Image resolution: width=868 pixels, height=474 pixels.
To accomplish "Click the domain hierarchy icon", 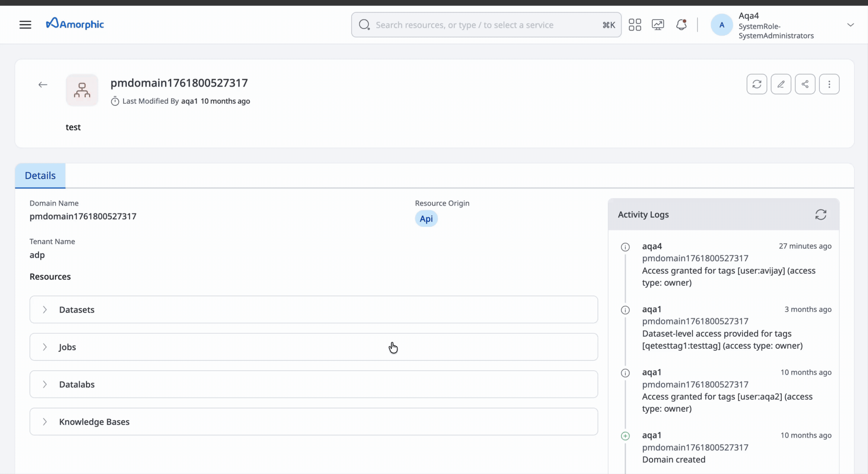I will tap(82, 90).
